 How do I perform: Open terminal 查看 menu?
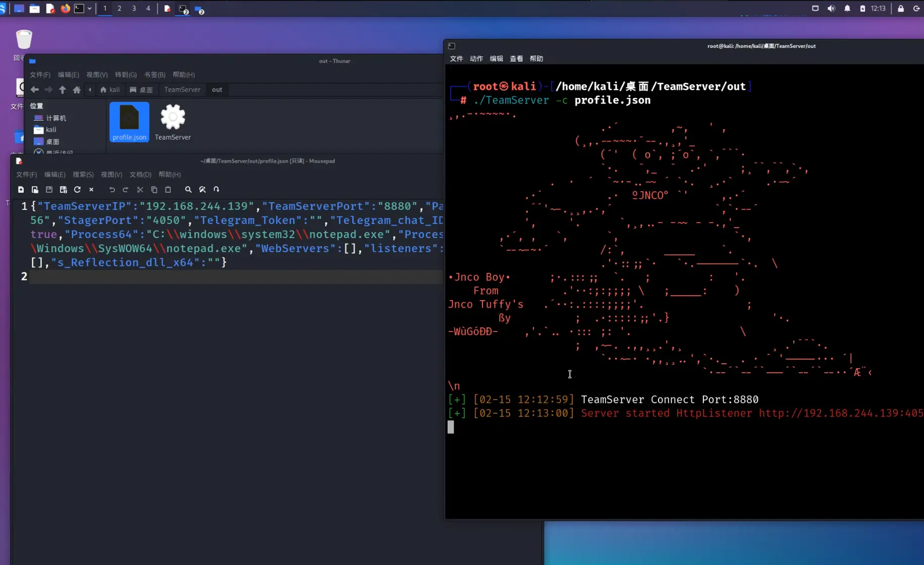click(x=516, y=59)
